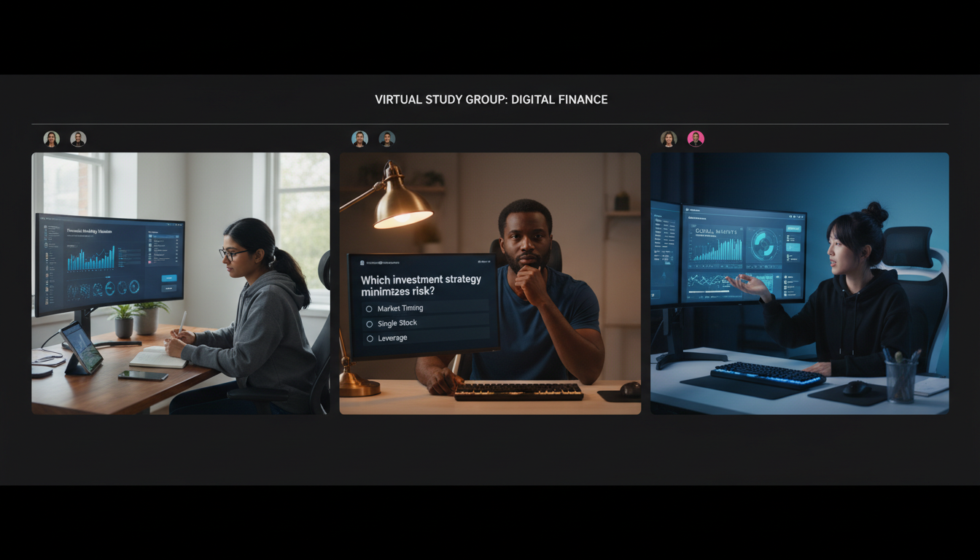Click the second avatar above the writing woman's feed
Screen dimensions: 980x560
click(x=78, y=139)
